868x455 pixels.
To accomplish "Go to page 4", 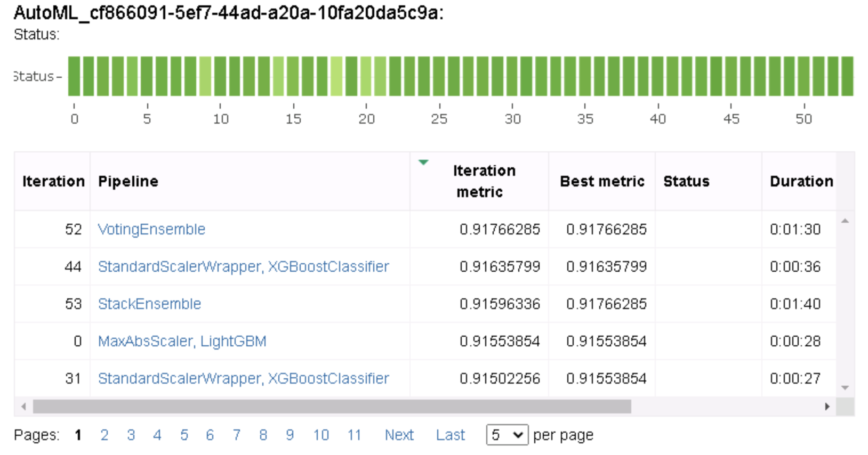I will (157, 435).
